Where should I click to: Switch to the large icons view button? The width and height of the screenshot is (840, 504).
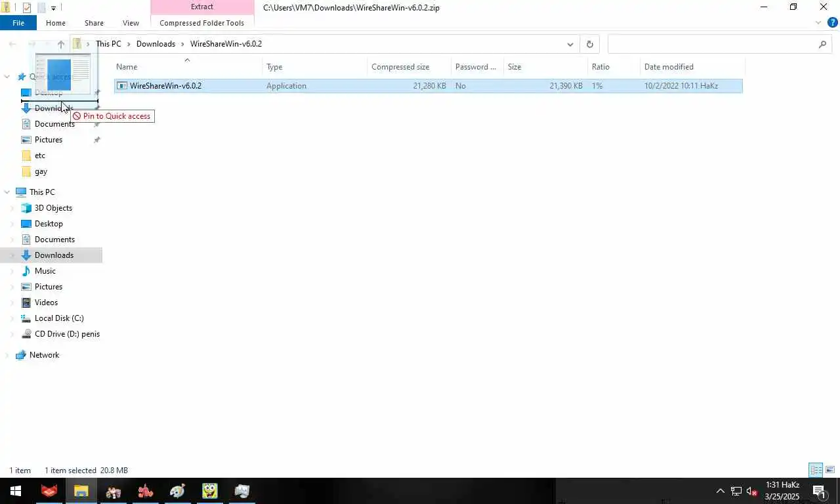[830, 470]
